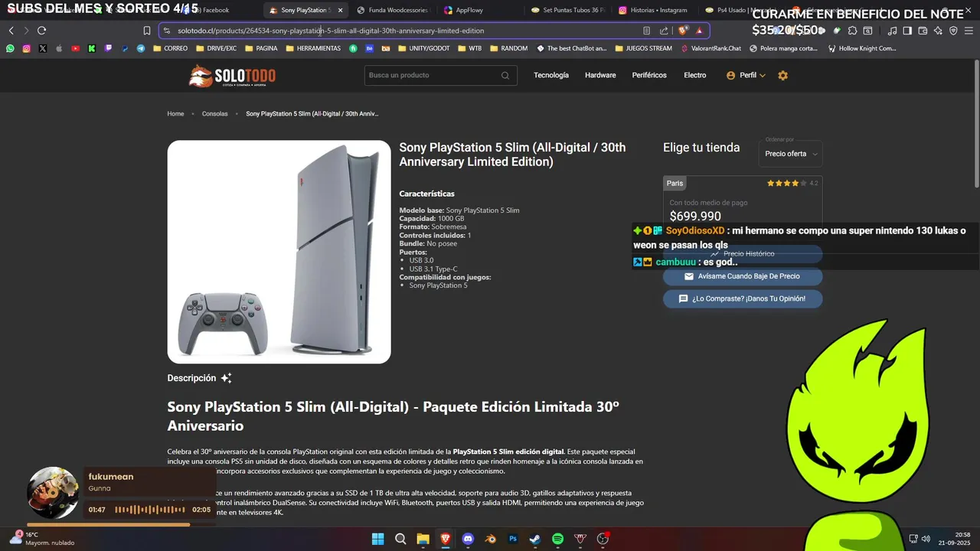Click the SoloTodo logo
The height and width of the screenshot is (551, 980).
pyautogui.click(x=233, y=75)
